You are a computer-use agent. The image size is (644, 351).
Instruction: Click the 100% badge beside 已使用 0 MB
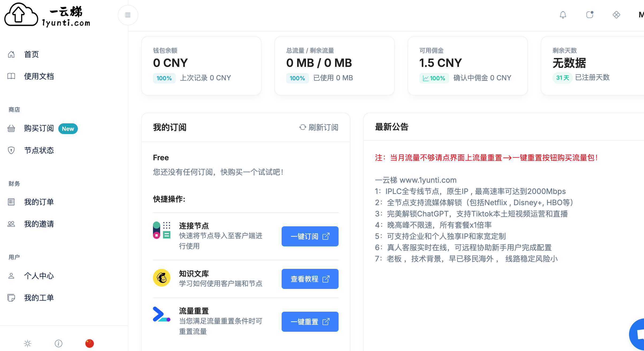pyautogui.click(x=297, y=78)
